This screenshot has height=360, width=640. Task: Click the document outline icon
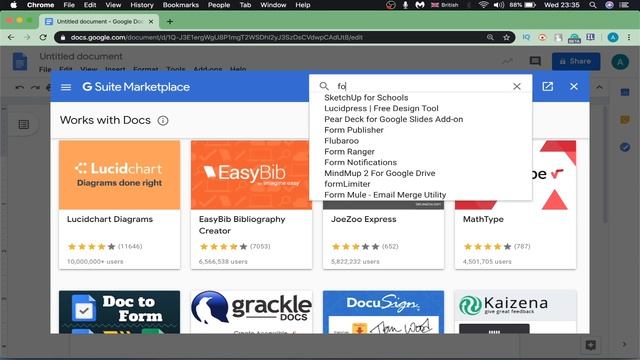click(24, 124)
